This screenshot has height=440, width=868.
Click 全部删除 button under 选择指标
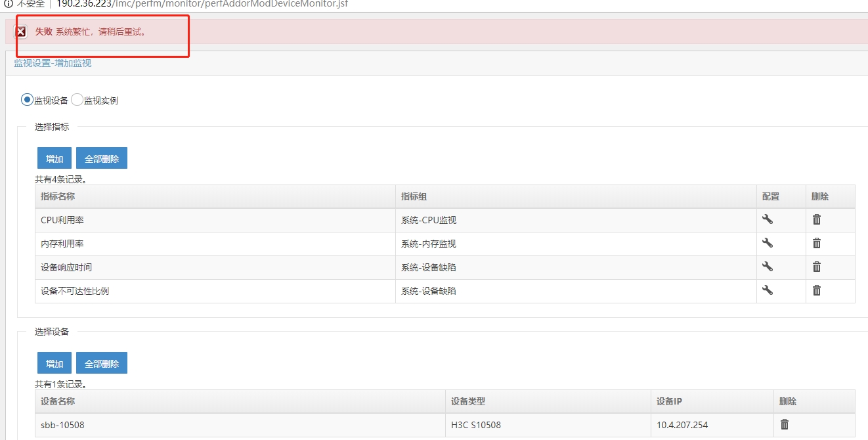[102, 158]
